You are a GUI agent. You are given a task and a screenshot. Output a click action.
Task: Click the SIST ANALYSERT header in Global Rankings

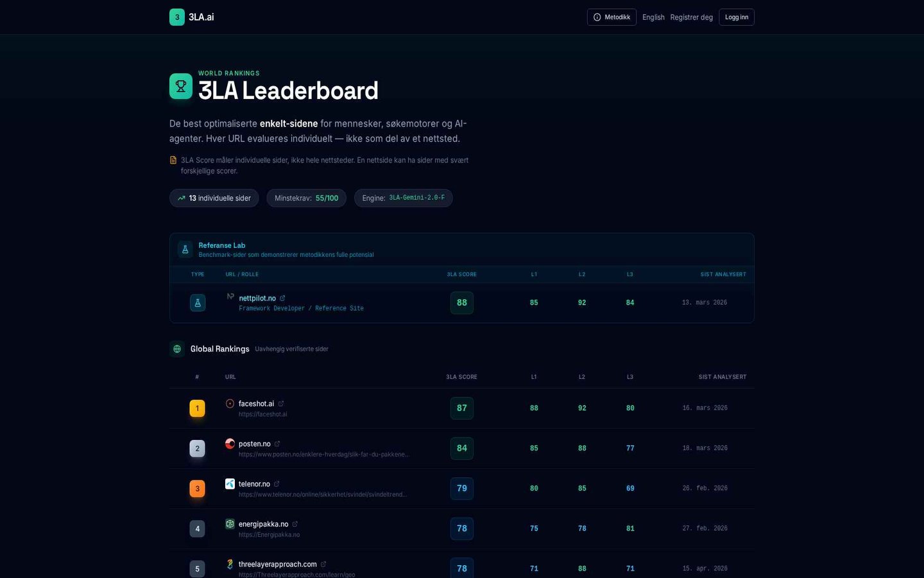coord(723,377)
